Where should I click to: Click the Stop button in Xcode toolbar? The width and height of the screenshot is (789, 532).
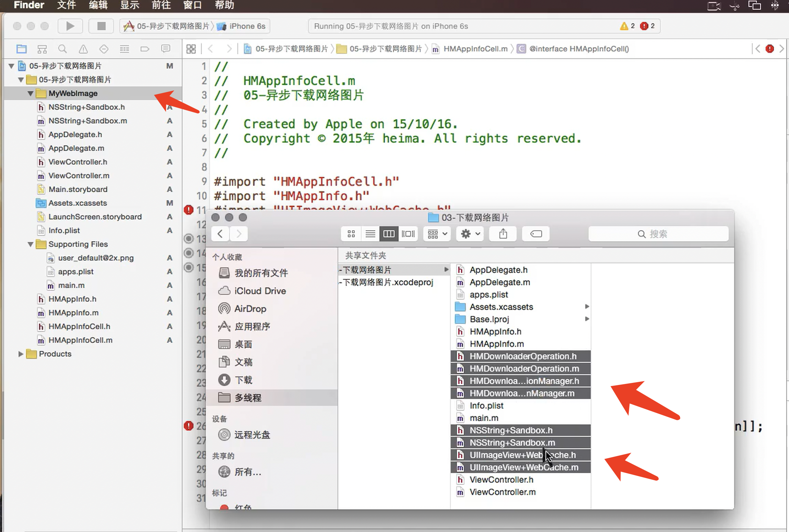point(101,26)
